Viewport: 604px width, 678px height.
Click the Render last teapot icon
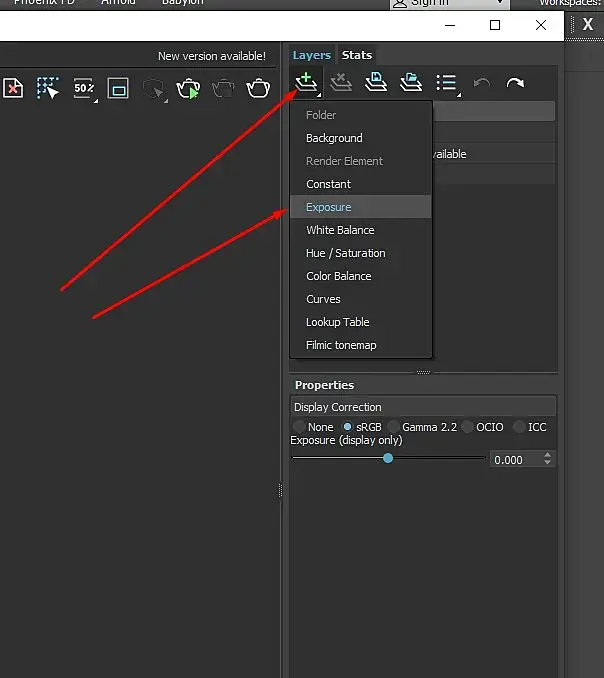click(x=258, y=88)
